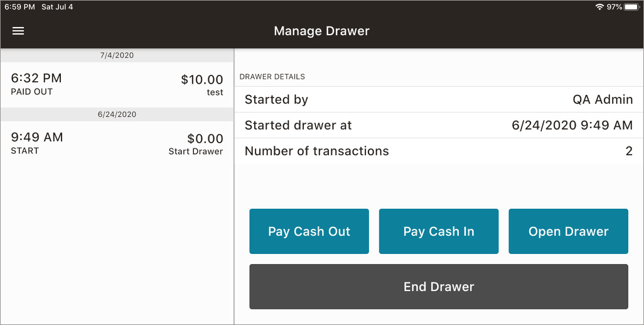Tap the QA Admin value

pyautogui.click(x=603, y=99)
